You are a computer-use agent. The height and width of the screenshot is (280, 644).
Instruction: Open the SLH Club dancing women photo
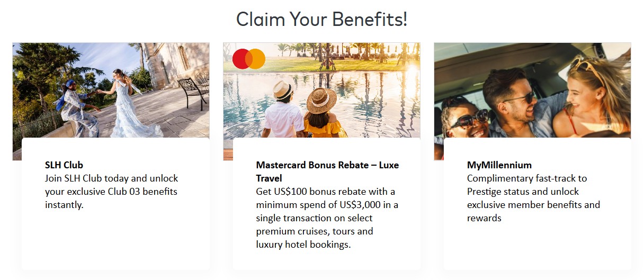111,90
